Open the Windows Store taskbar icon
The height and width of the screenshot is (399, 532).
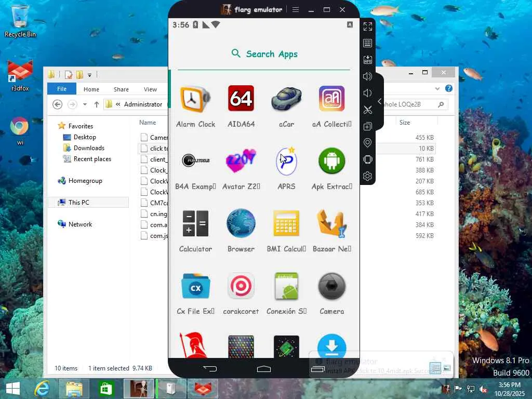pos(105,389)
